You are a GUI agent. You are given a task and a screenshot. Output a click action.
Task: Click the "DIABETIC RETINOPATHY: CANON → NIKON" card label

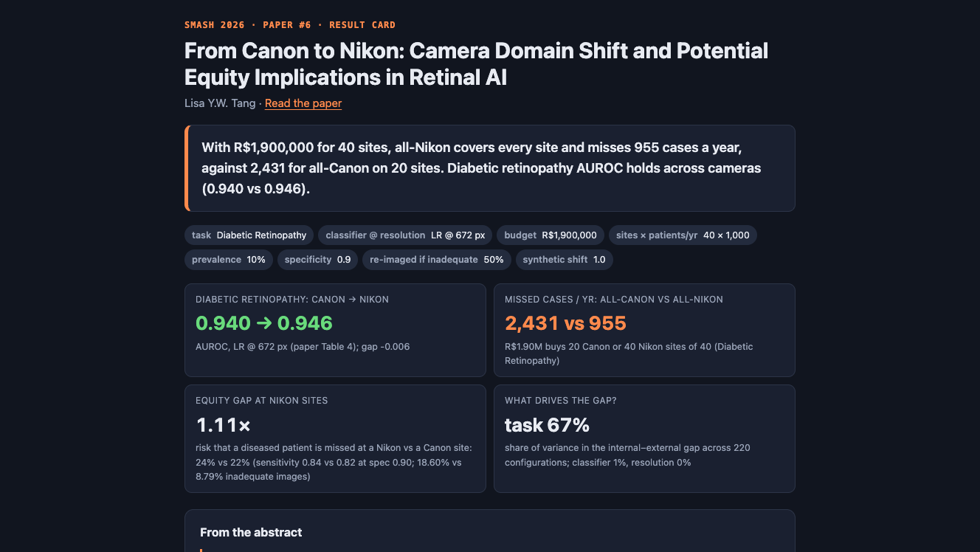(292, 300)
